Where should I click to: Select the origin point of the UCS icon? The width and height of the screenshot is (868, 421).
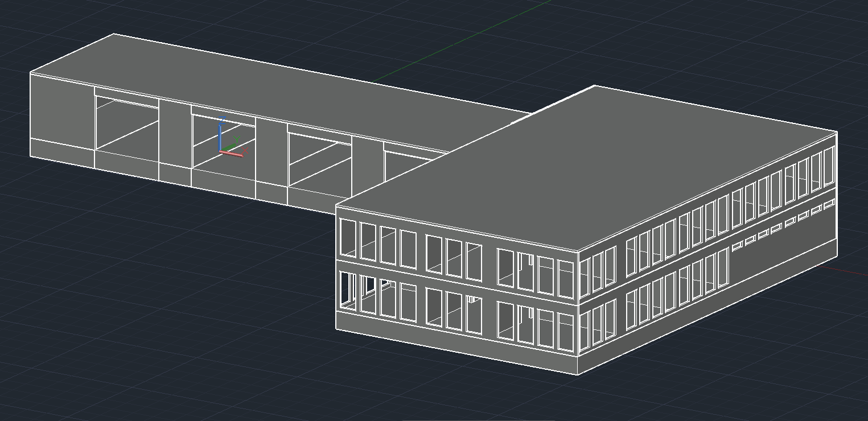point(221,151)
